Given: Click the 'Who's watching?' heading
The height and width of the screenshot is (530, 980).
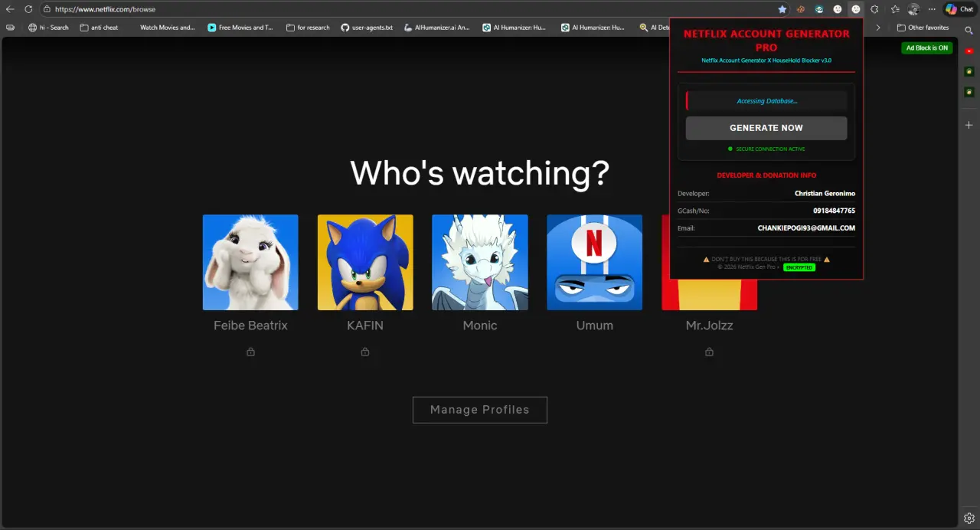Looking at the screenshot, I should 480,172.
